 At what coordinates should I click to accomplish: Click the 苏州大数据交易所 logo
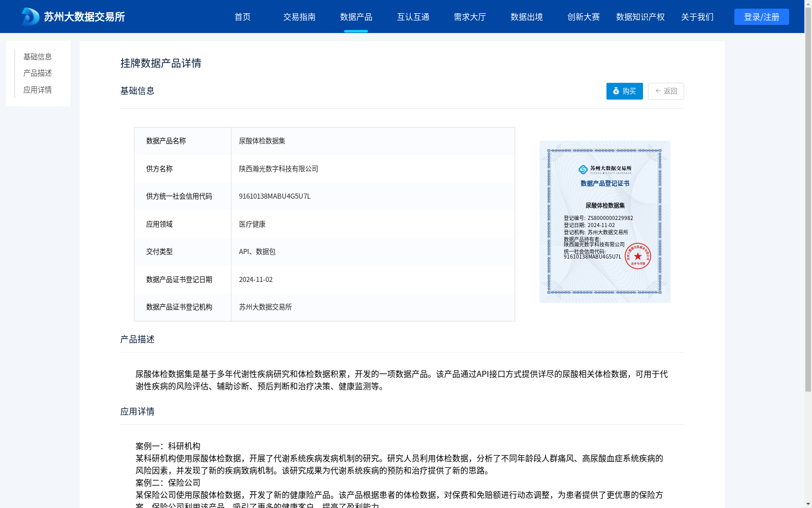(73, 17)
